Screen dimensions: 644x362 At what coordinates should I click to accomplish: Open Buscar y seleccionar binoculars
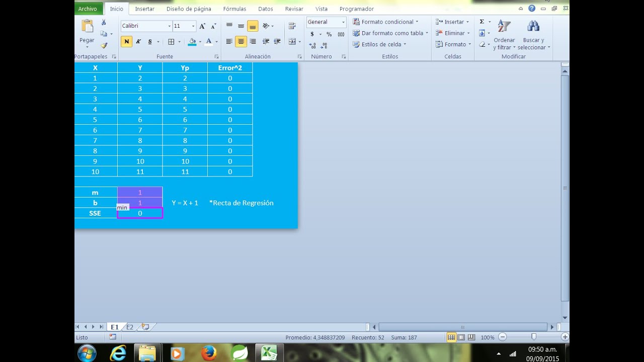pos(534,35)
